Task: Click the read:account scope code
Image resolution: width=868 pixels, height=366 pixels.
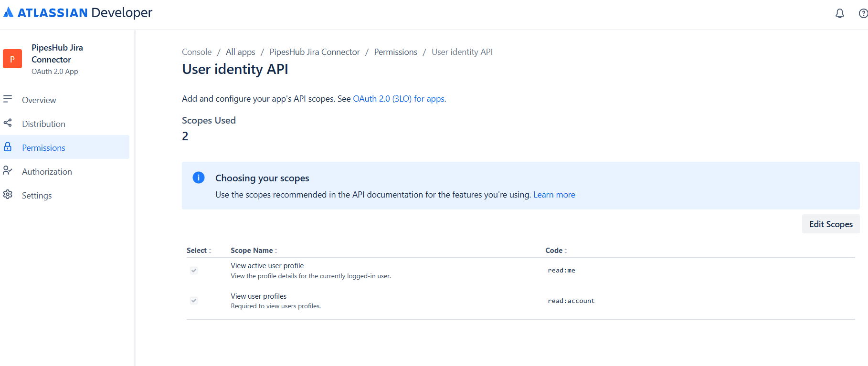Action: 571,301
